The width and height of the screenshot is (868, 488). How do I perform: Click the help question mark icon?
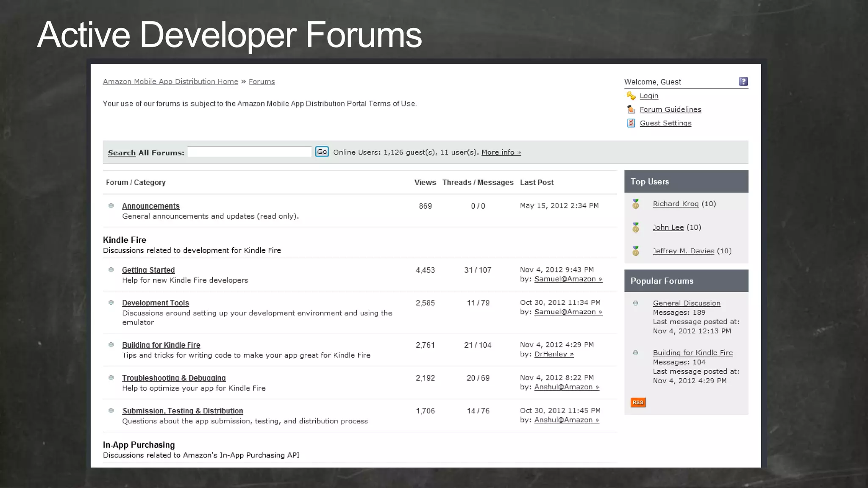point(743,81)
